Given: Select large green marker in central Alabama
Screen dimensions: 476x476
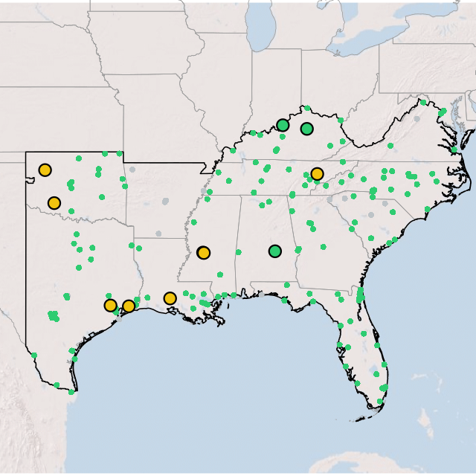Looking at the screenshot, I should click(x=275, y=251).
